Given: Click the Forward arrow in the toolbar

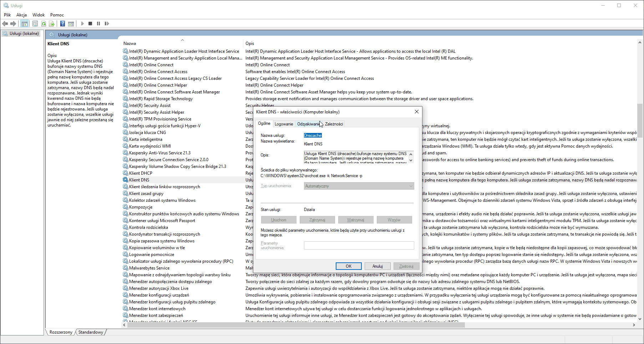Looking at the screenshot, I should pos(13,24).
